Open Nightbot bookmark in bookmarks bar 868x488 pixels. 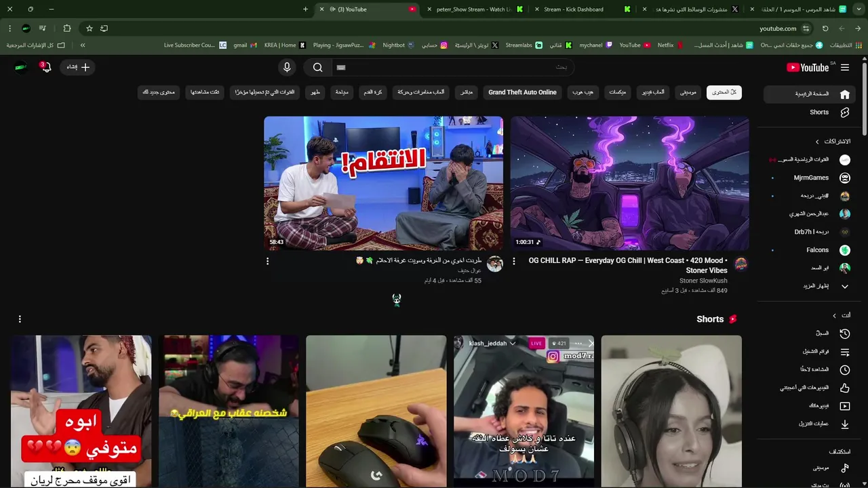(x=399, y=45)
